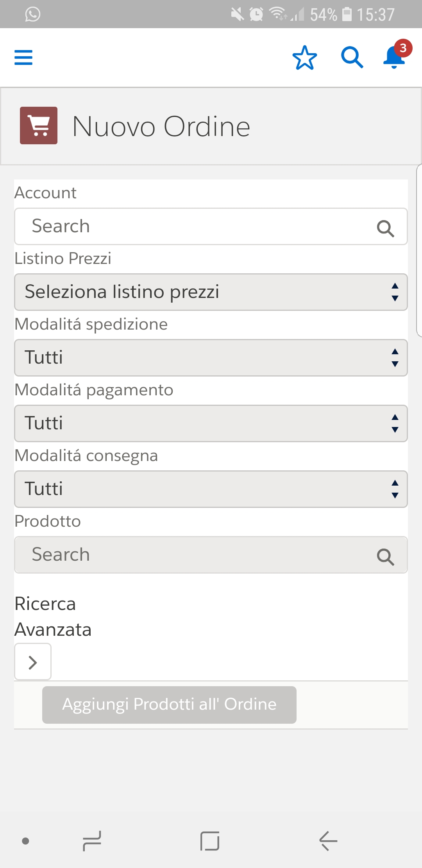Viewport: 422px width, 868px height.
Task: Expand the Ricerca Avanzata chevron button
Action: [33, 662]
